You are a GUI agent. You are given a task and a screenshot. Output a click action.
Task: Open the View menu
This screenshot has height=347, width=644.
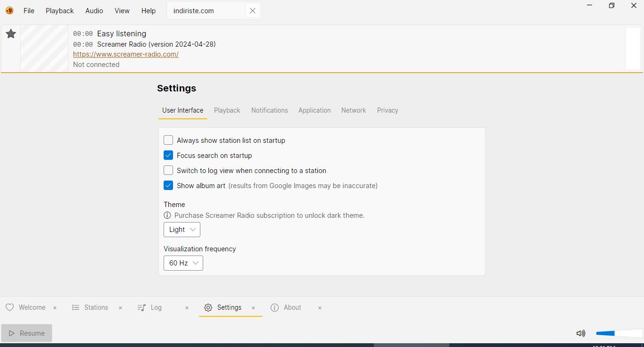pyautogui.click(x=122, y=11)
